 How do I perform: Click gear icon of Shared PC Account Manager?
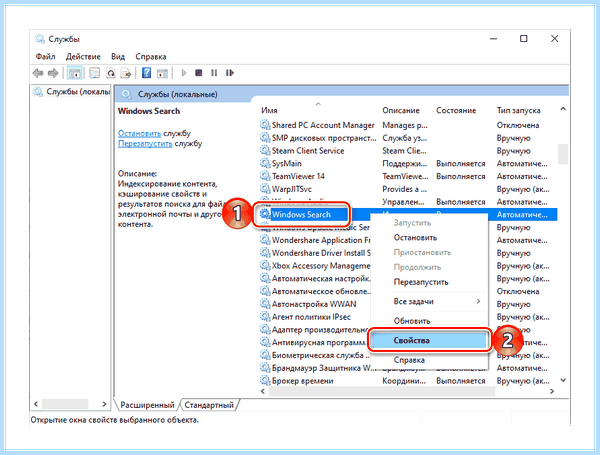click(x=265, y=125)
